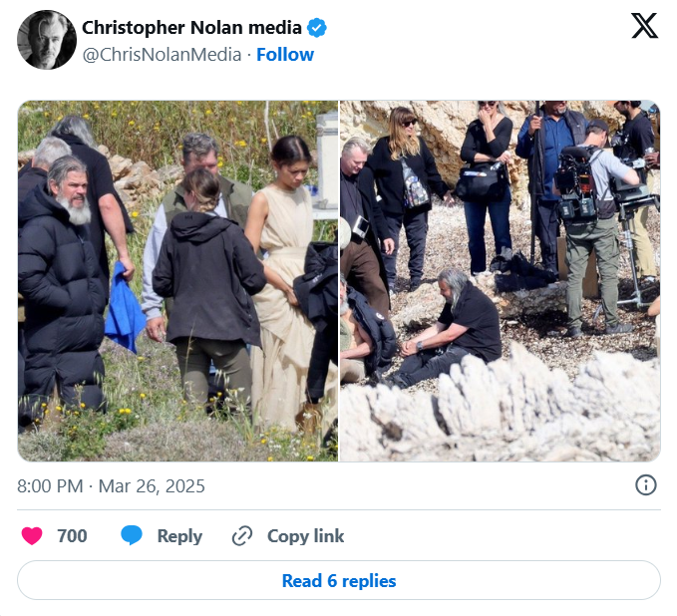Click the Read 6 replies button

[x=338, y=580]
